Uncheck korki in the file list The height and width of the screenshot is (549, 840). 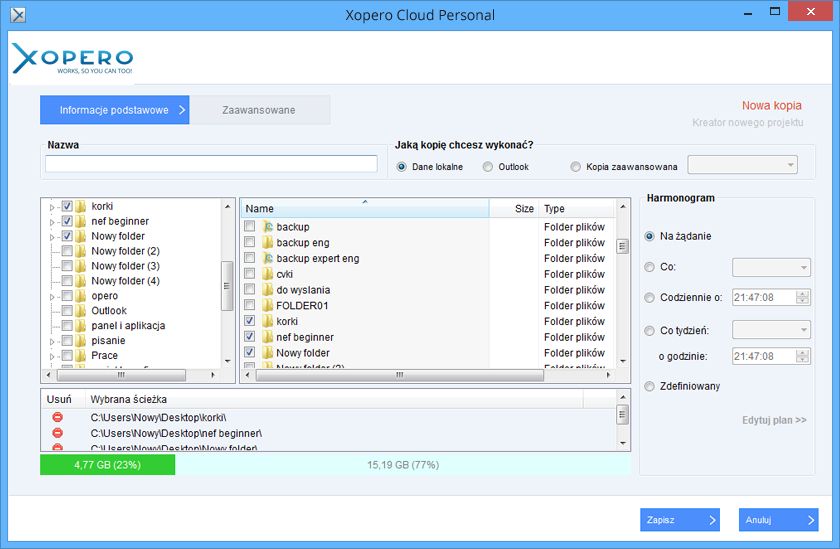point(250,321)
